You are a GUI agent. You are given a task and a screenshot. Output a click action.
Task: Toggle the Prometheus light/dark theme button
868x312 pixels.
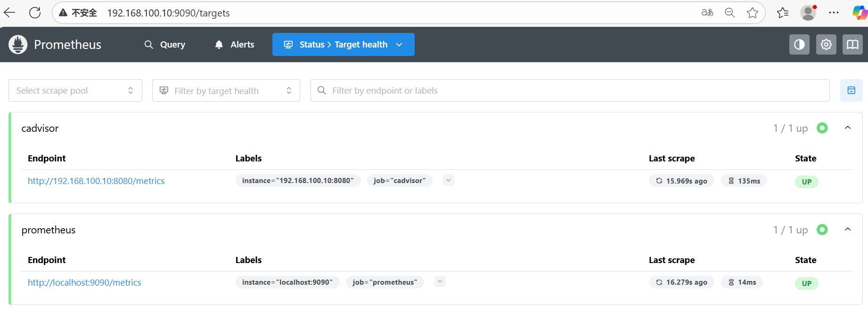click(x=799, y=45)
